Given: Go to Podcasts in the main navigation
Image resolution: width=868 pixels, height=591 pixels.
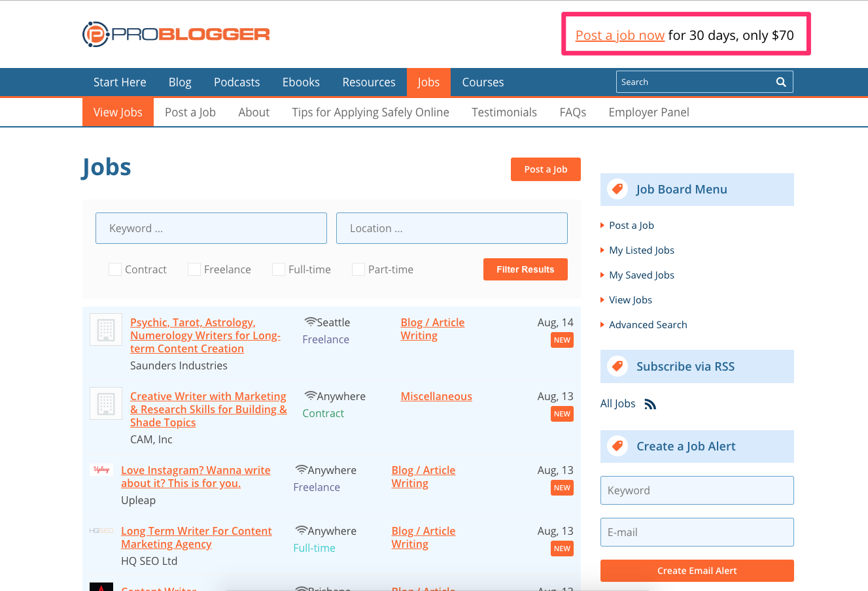Looking at the screenshot, I should point(237,82).
